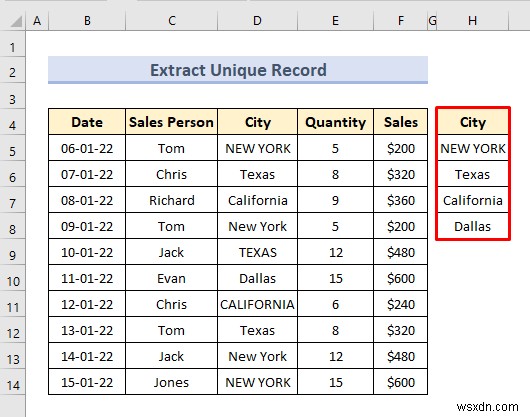Select row 6 header
The width and height of the screenshot is (530, 417).
coord(13,174)
